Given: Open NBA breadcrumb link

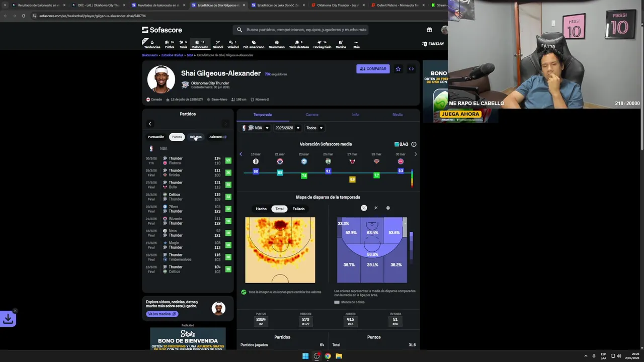Looking at the screenshot, I should [190, 55].
